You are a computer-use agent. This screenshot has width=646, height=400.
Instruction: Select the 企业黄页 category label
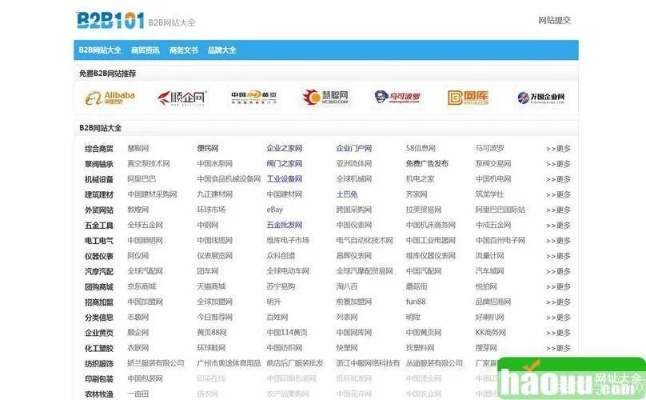point(99,332)
